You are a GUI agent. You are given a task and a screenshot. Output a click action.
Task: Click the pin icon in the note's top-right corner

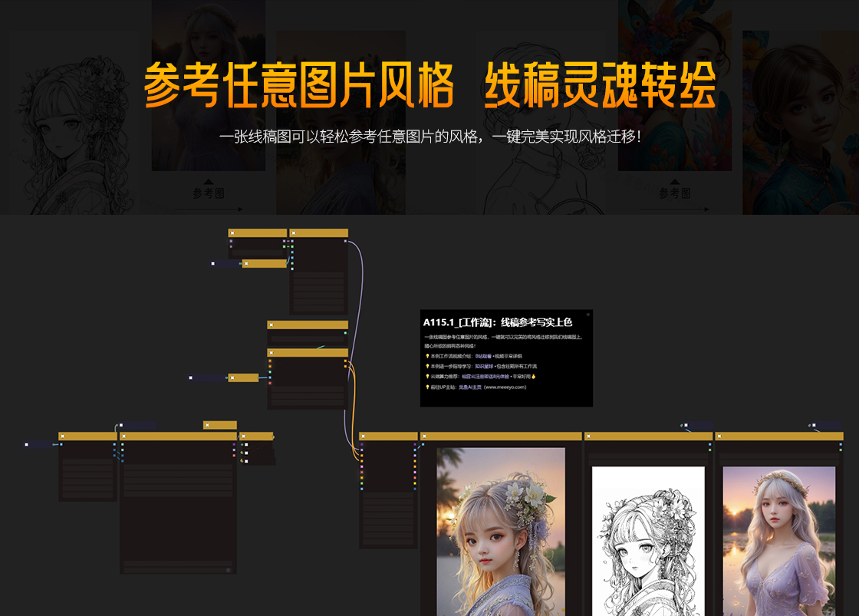click(x=588, y=315)
